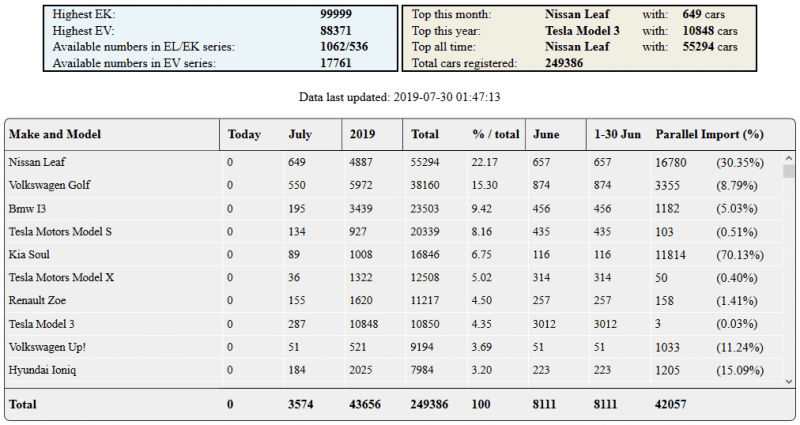Click the 'Tesla Motors Model S' row name
The image size is (800, 425).
pyautogui.click(x=60, y=232)
